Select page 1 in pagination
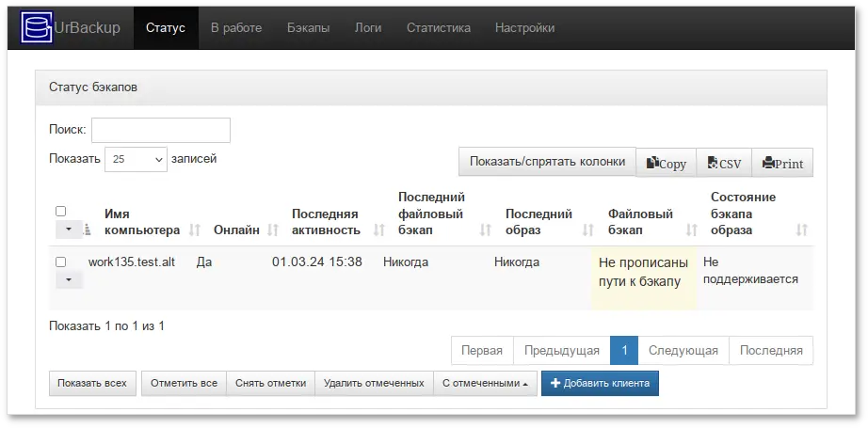868x428 pixels. 624,351
